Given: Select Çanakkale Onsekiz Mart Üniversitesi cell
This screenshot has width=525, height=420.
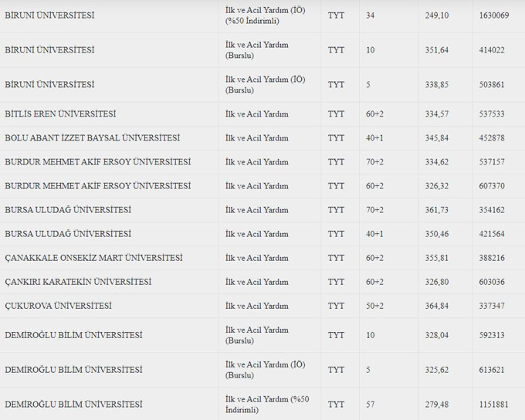Looking at the screenshot, I should [x=93, y=258].
